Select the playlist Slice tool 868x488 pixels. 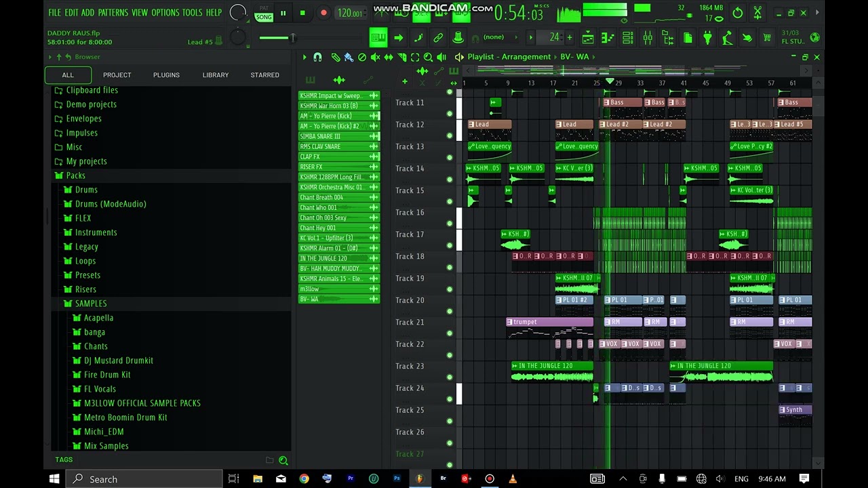tap(402, 58)
